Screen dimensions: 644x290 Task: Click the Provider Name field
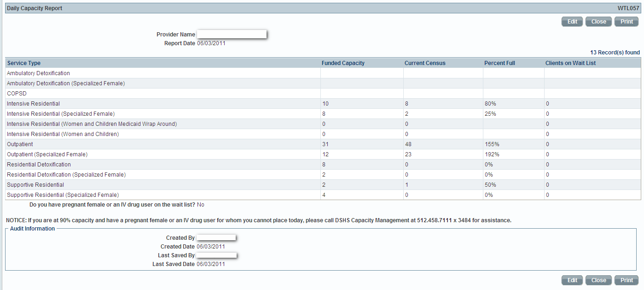click(232, 35)
